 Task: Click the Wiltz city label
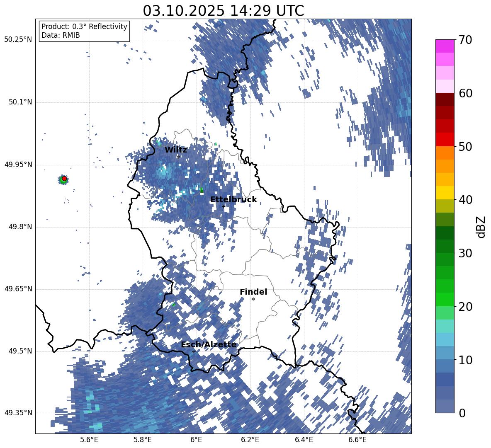pos(176,150)
